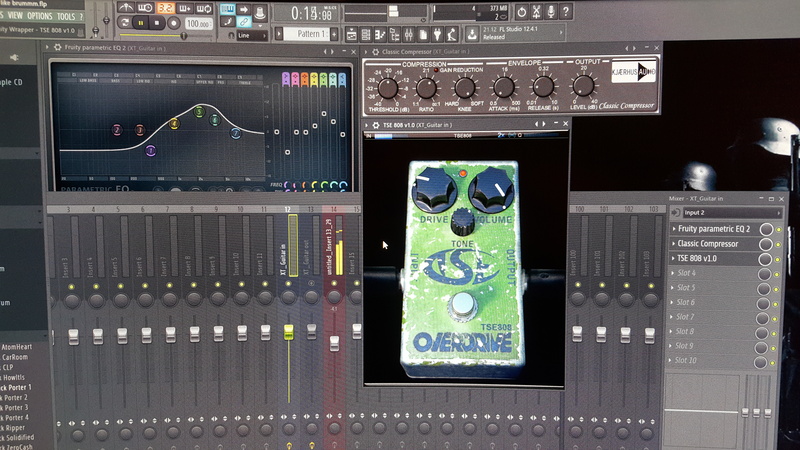
Task: Open the TOOLS menu
Action: pyautogui.click(x=66, y=17)
